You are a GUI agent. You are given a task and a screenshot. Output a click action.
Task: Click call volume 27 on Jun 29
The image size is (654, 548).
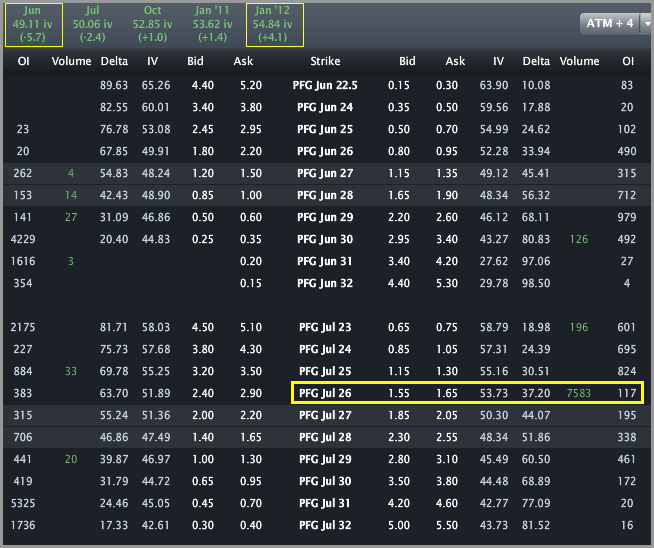tap(71, 217)
